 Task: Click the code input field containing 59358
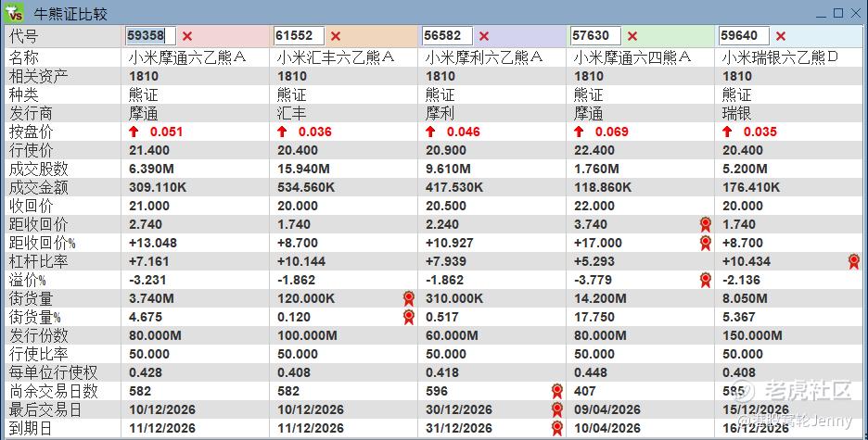[150, 36]
